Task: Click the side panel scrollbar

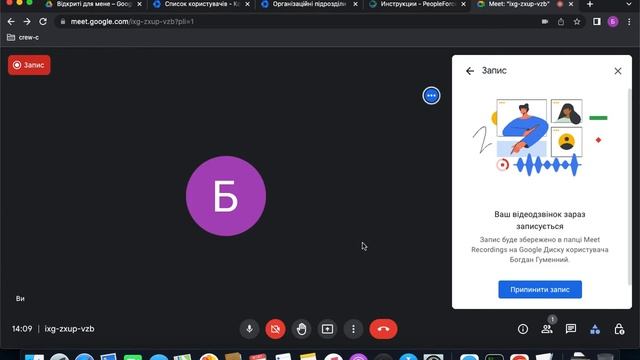Action: 629,186
